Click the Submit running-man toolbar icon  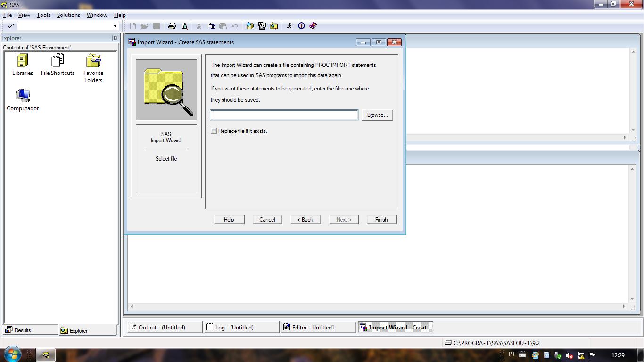pyautogui.click(x=289, y=26)
